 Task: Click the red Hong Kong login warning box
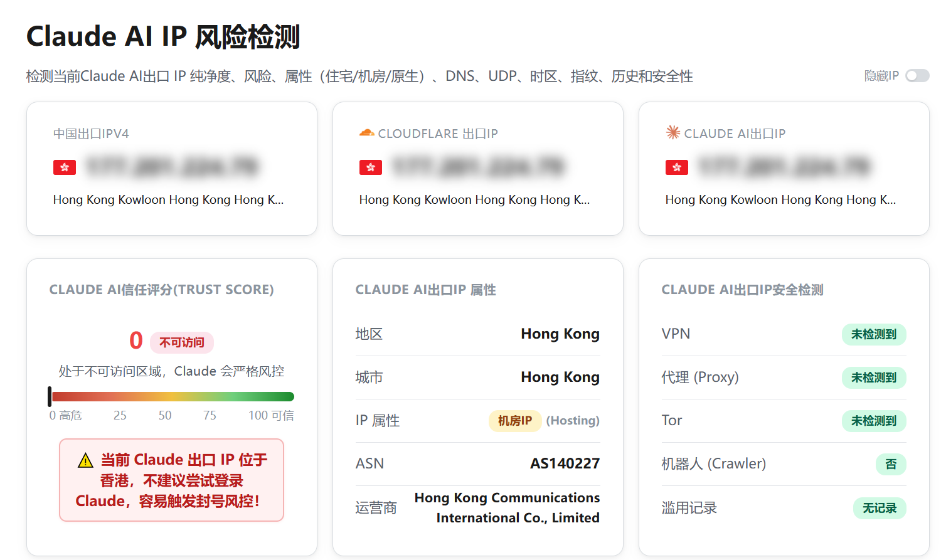tap(172, 480)
